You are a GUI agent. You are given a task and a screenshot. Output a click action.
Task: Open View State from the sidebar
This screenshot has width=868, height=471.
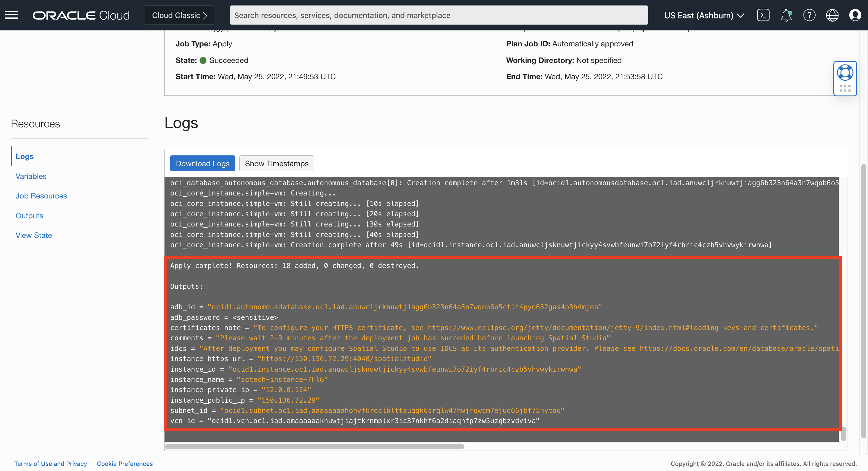(34, 235)
